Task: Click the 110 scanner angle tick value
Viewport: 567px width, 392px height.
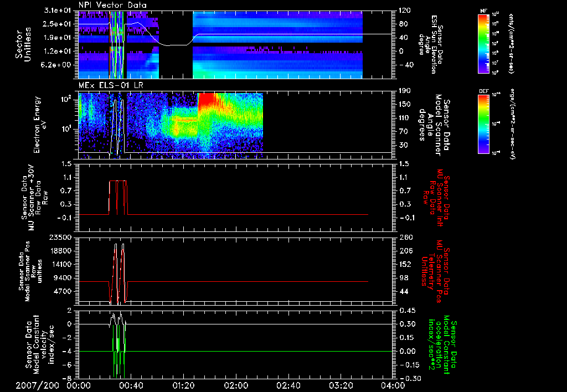Action: [x=405, y=118]
